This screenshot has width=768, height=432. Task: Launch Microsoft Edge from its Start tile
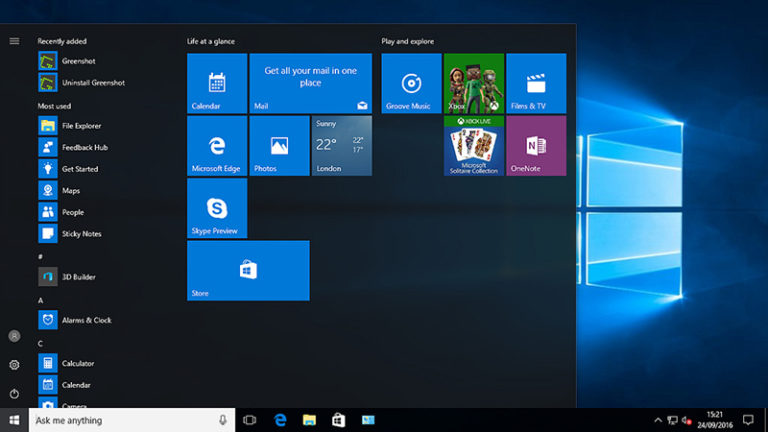point(217,146)
